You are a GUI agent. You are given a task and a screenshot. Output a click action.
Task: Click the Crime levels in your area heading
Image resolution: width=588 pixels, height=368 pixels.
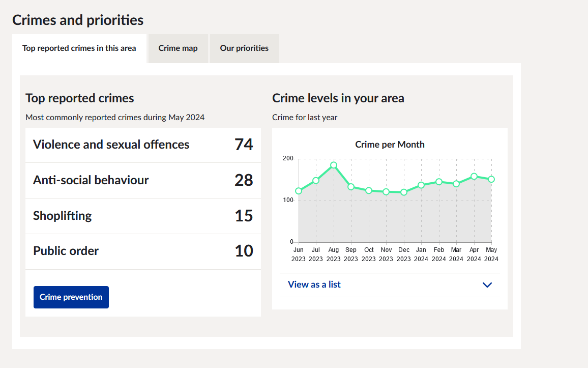tap(338, 98)
